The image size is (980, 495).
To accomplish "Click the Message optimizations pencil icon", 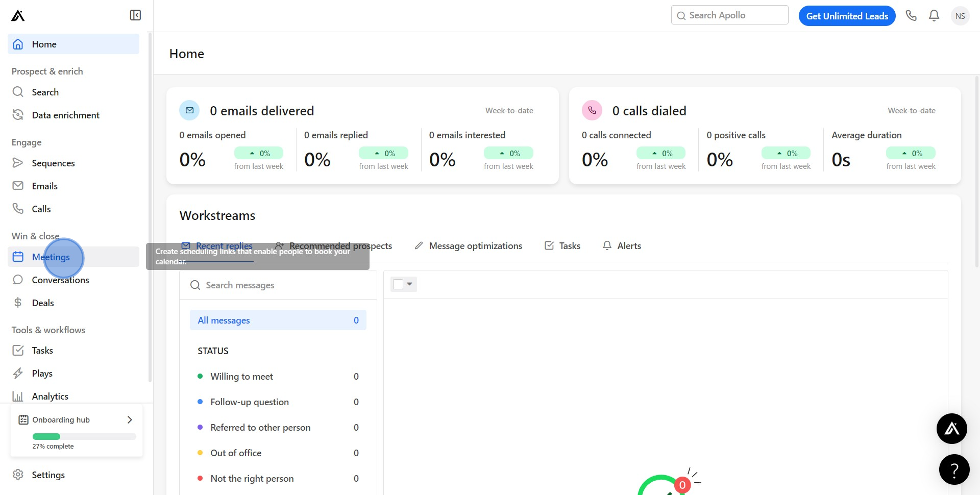I will (x=419, y=245).
